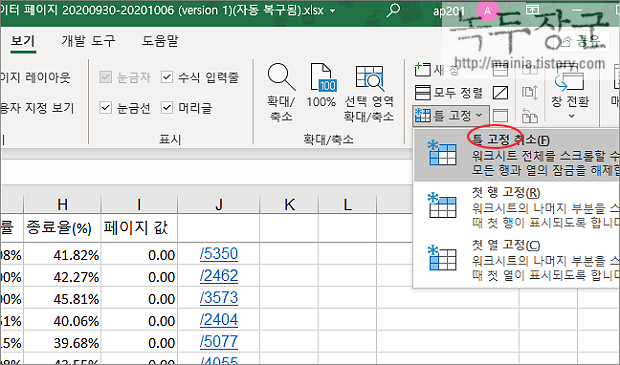Screen dimensions: 620x365
Task: Click the 0.00 cell in the /5350 row
Action: tap(139, 254)
